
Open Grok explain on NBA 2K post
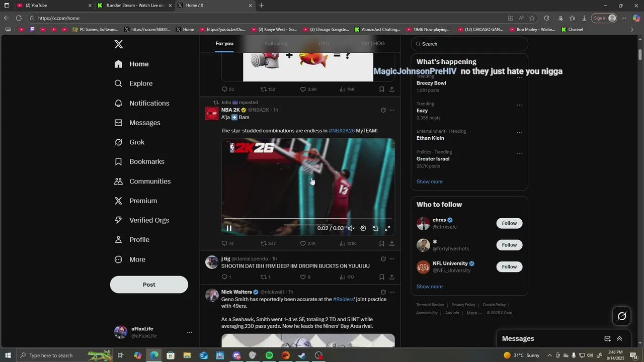pyautogui.click(x=383, y=110)
